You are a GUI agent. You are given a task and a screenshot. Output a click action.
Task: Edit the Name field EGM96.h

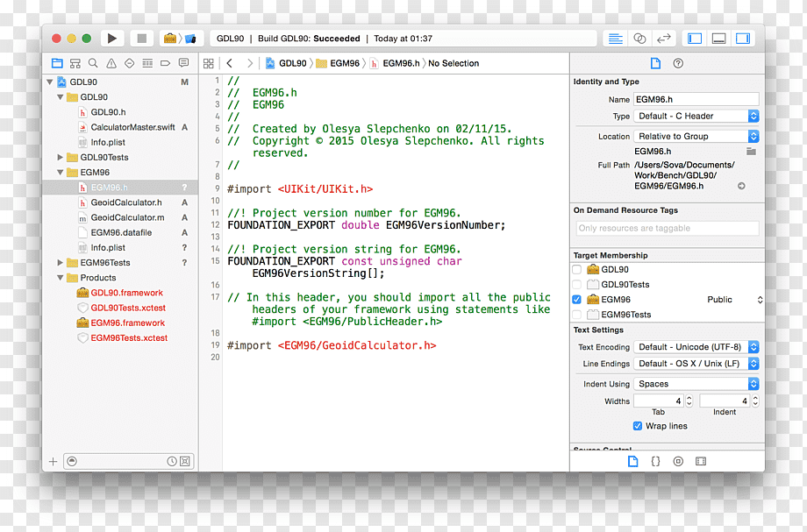[696, 99]
